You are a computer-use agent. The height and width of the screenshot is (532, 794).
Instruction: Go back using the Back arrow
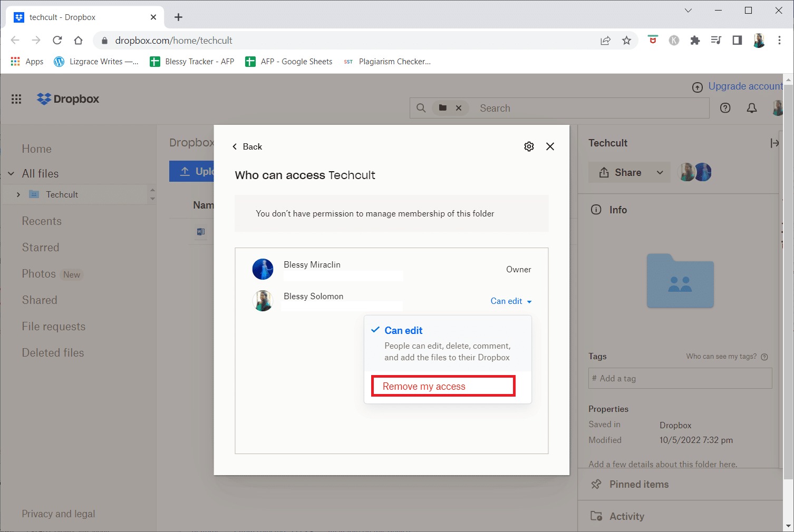click(x=247, y=146)
